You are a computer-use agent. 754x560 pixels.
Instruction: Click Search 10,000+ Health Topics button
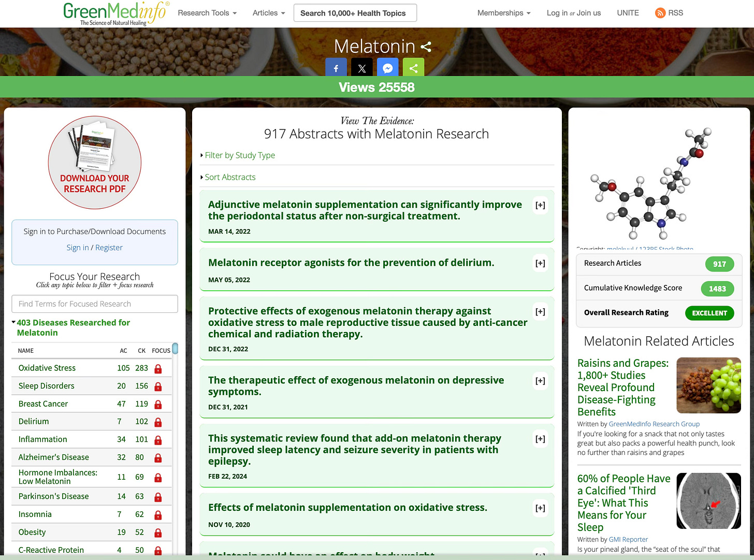(355, 13)
